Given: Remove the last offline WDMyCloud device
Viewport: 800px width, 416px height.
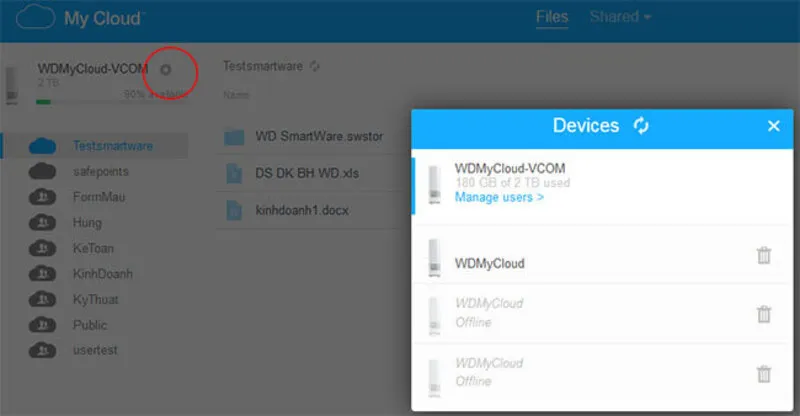Looking at the screenshot, I should click(x=764, y=373).
